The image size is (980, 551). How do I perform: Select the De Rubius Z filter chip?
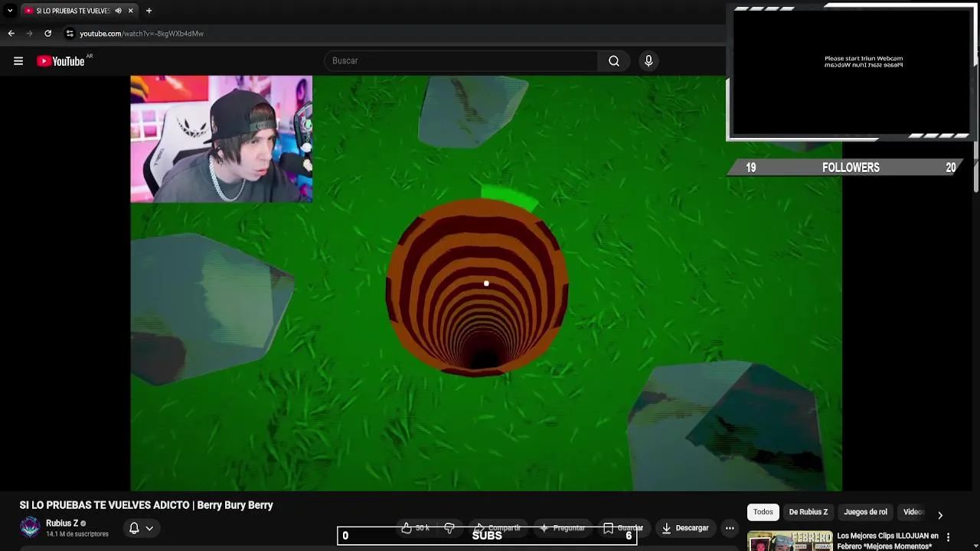pyautogui.click(x=808, y=512)
